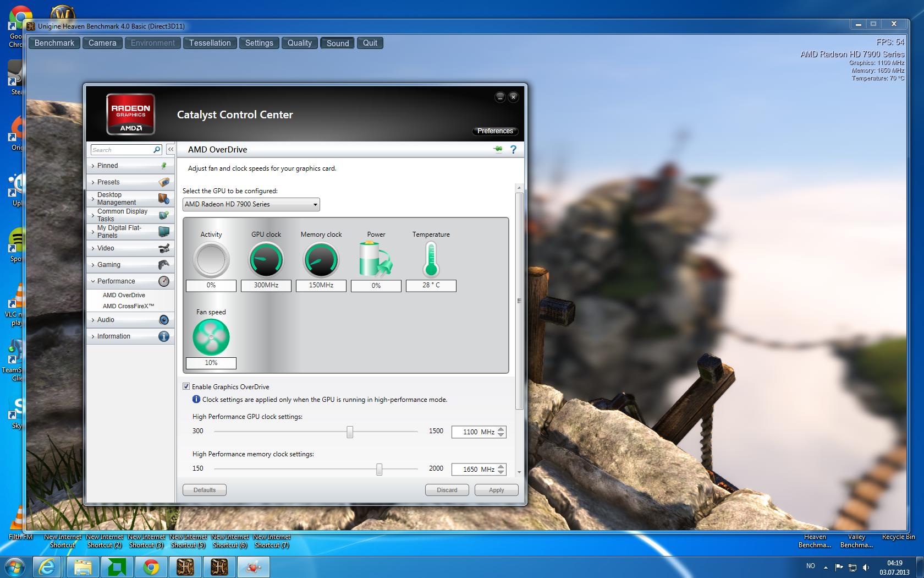924x578 pixels.
Task: Click the search magnifier icon
Action: point(157,150)
